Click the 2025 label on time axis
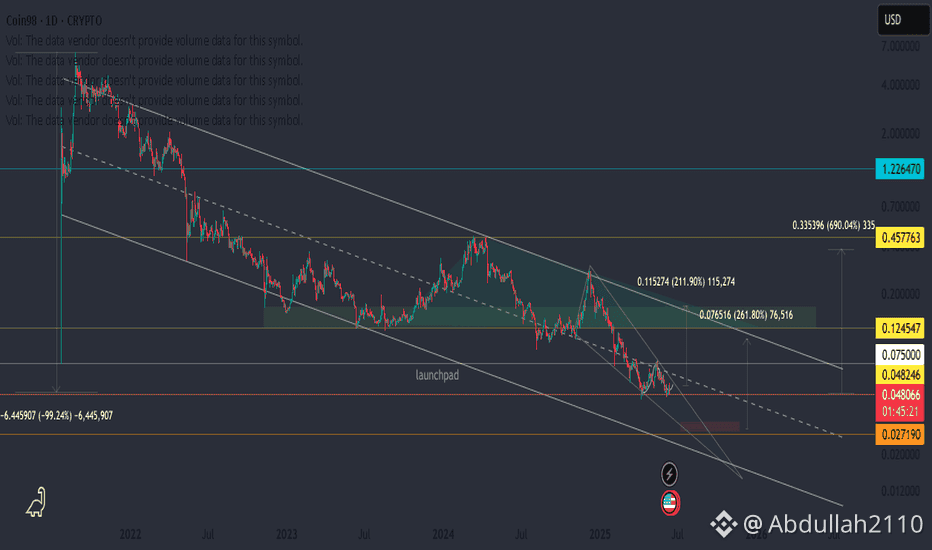This screenshot has height=550, width=932. [600, 534]
